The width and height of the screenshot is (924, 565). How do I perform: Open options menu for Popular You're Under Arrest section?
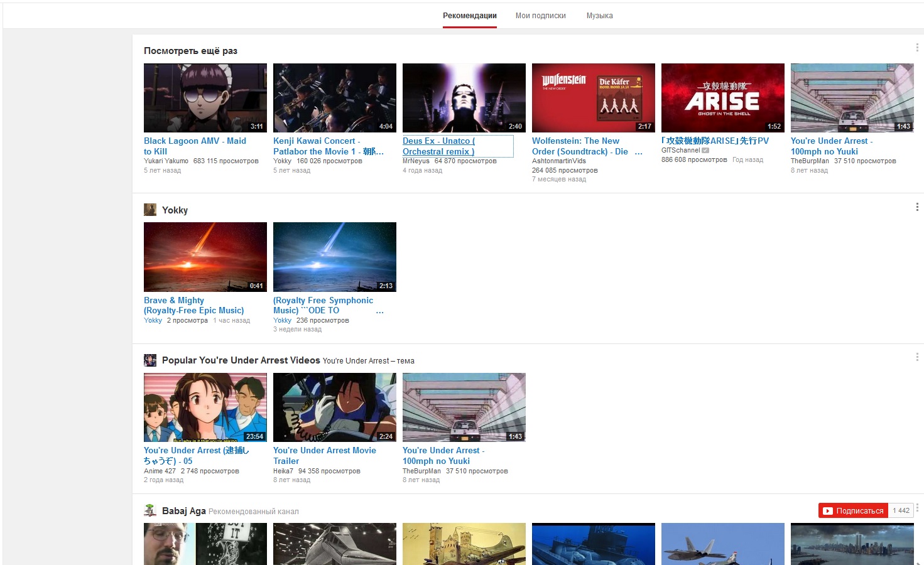(917, 357)
